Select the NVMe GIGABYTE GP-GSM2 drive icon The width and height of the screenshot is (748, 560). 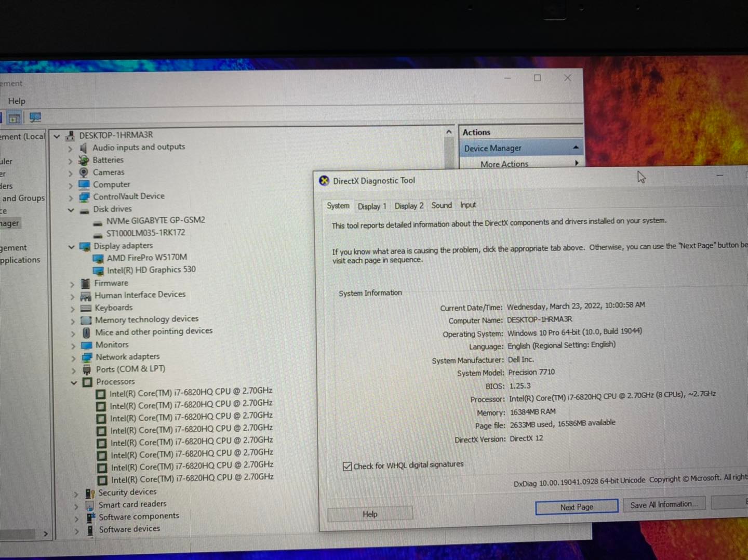coord(97,221)
